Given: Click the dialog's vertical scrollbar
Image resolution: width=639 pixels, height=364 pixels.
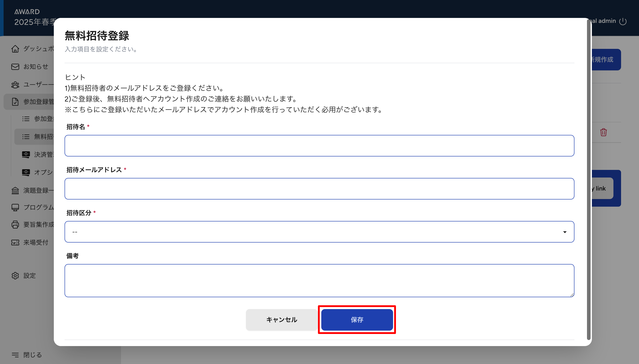Looking at the screenshot, I should pos(589,175).
